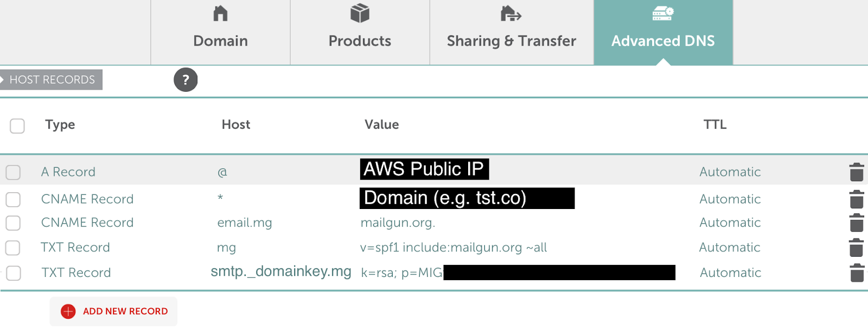The image size is (868, 329).
Task: Click the Advanced DNS server icon
Action: [662, 14]
